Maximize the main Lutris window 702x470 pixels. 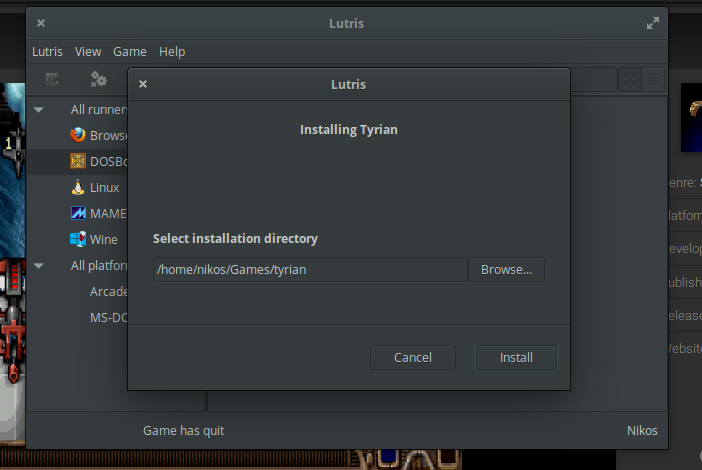coord(653,23)
